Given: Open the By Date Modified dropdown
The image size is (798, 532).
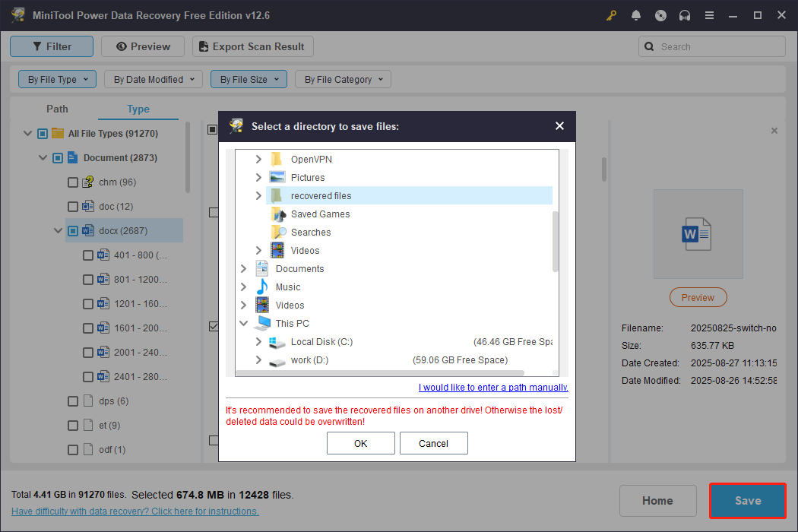Looking at the screenshot, I should click(x=153, y=79).
